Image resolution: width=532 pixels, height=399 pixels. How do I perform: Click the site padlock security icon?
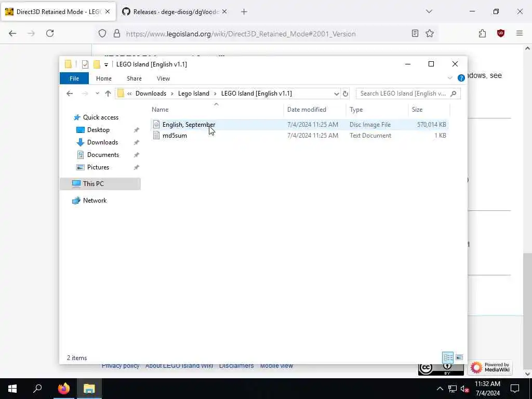tap(117, 34)
